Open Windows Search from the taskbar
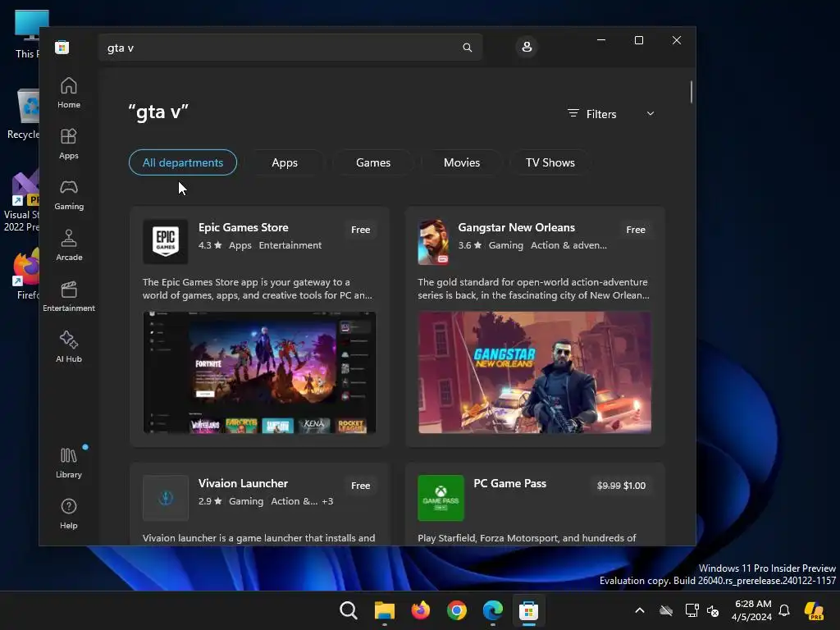 pos(348,610)
